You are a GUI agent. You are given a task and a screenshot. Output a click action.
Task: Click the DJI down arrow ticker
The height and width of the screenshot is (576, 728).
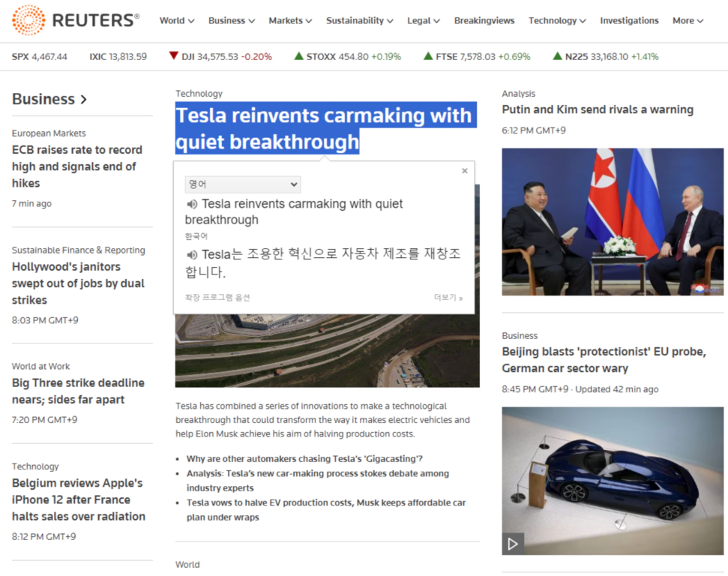220,57
